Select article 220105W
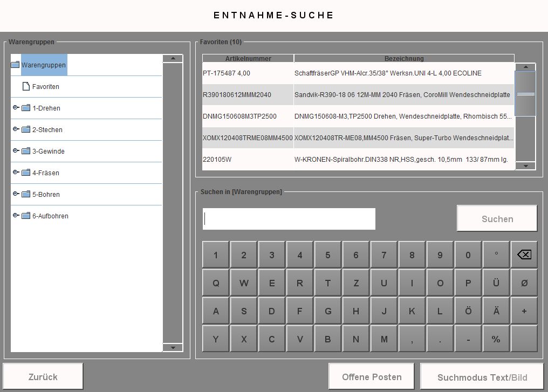Image resolution: width=548 pixels, height=392 pixels. point(248,159)
